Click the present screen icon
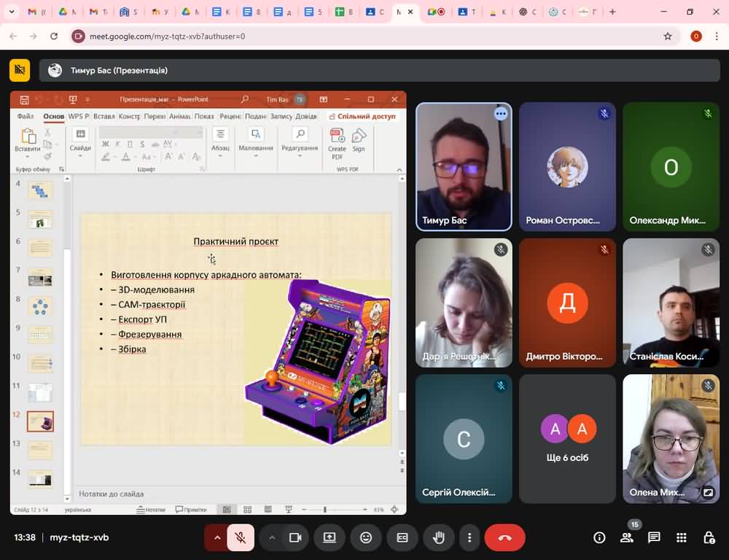The height and width of the screenshot is (560, 729). pos(330,537)
